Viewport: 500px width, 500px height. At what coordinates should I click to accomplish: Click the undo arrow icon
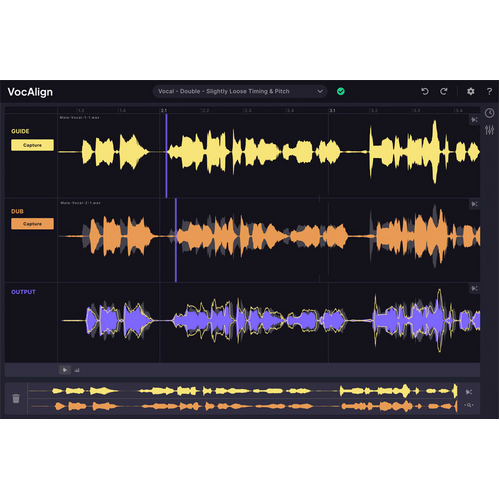pos(425,91)
